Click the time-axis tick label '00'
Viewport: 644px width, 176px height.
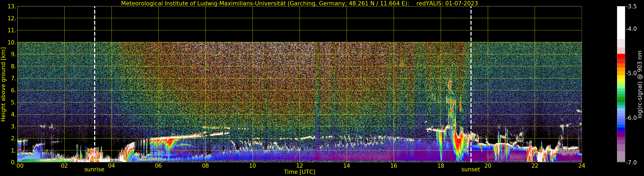[20, 166]
